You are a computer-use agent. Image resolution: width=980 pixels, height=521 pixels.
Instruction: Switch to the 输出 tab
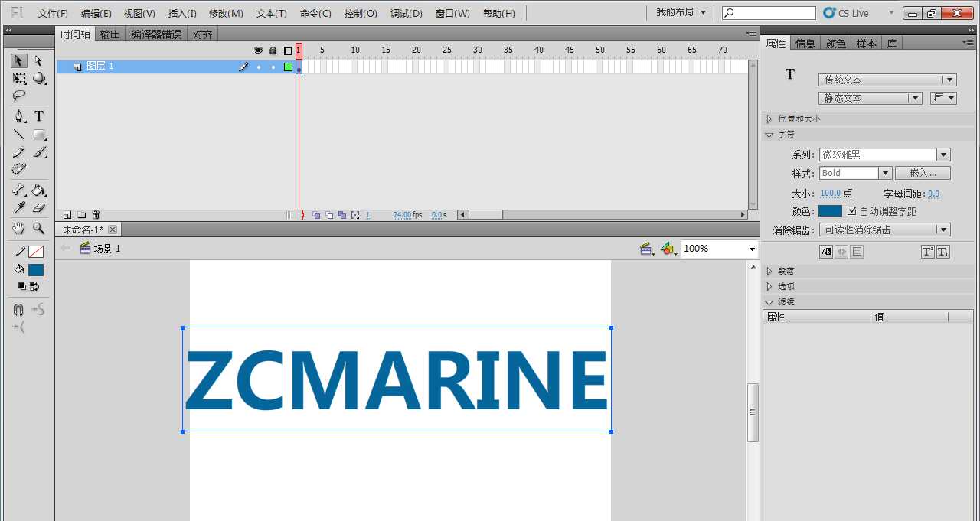click(x=110, y=34)
